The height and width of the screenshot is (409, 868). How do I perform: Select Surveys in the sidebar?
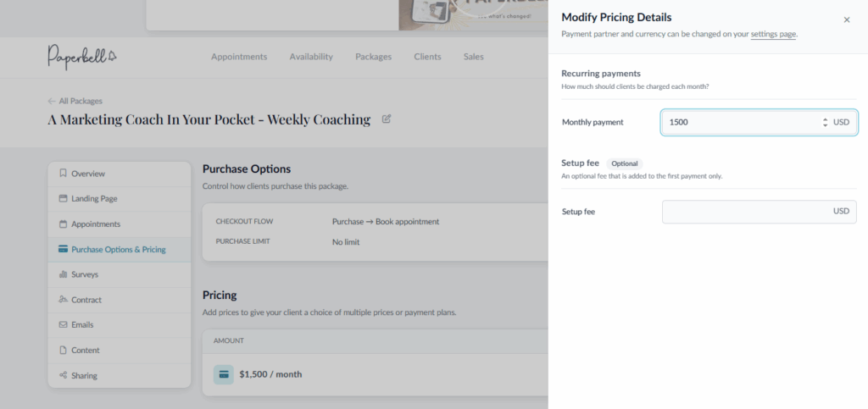[119, 274]
